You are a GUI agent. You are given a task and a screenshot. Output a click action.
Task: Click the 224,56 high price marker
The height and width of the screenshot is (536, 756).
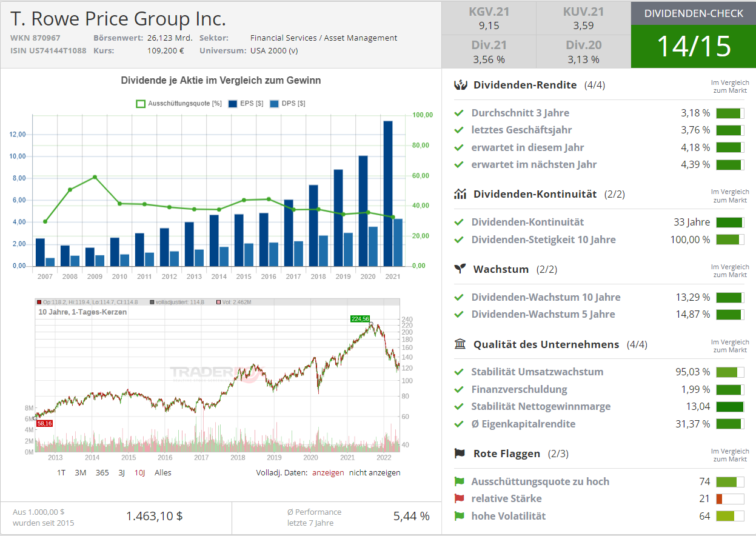click(x=360, y=318)
